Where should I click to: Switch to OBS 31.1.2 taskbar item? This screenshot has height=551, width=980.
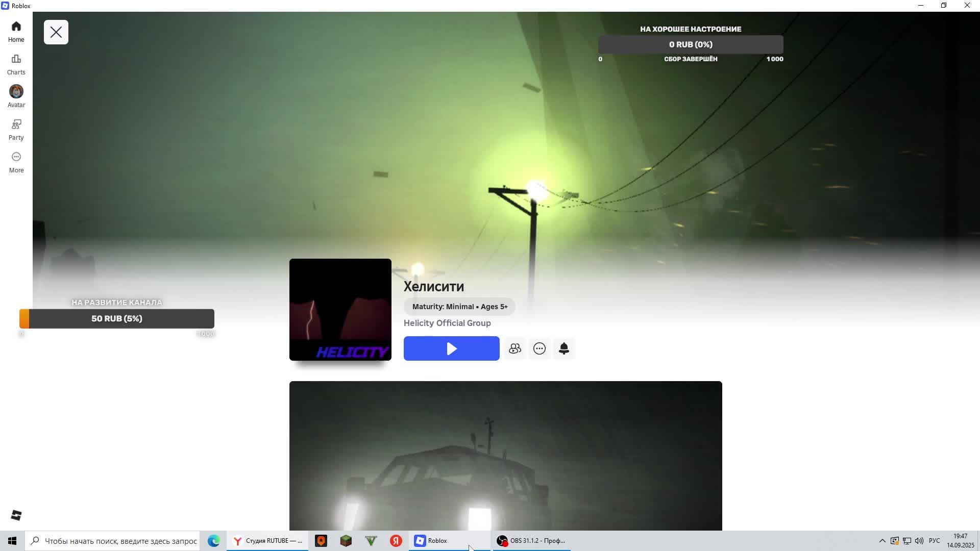tap(531, 541)
